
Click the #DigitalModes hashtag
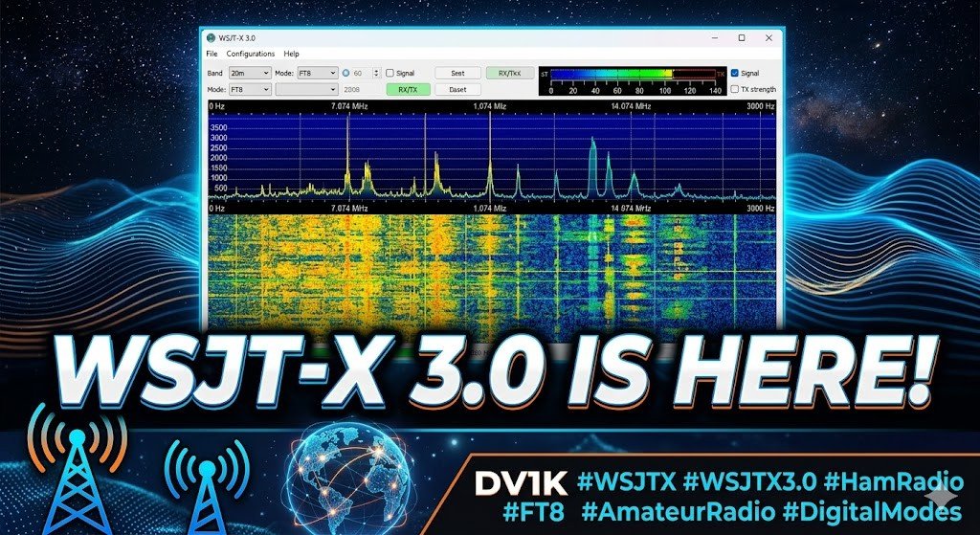(x=872, y=512)
